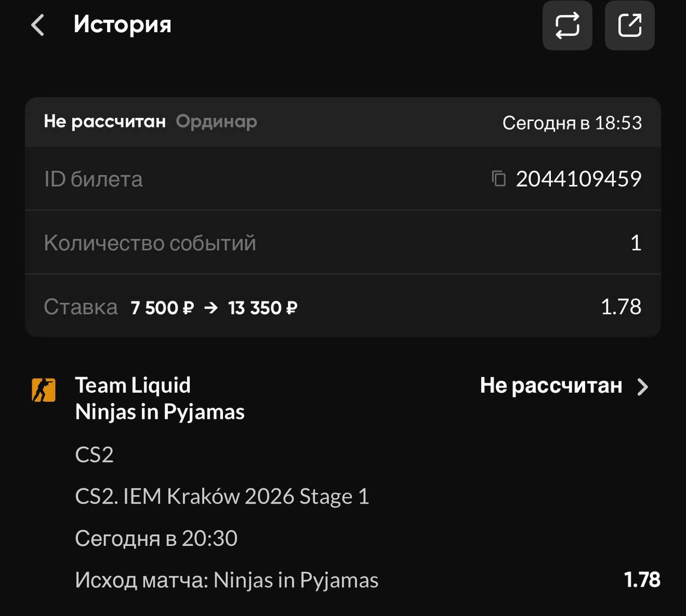Screen dimensions: 686x616
Task: Copy ticket ID with the copy icon
Action: tap(499, 178)
